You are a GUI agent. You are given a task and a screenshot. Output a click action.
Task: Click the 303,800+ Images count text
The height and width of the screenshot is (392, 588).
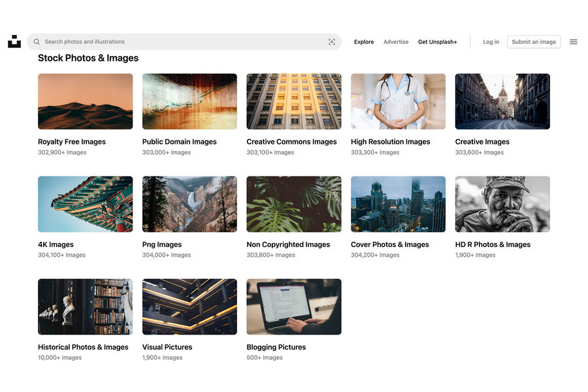click(x=270, y=255)
